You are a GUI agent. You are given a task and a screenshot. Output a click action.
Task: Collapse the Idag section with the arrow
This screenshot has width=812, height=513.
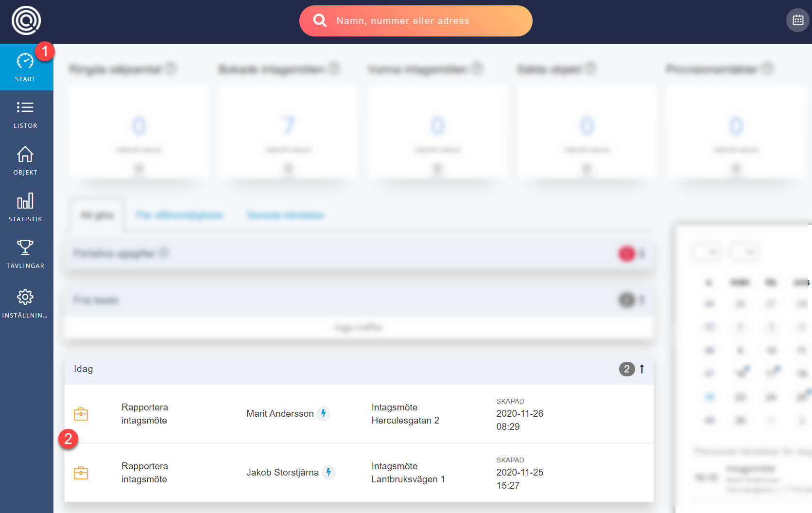[642, 369]
